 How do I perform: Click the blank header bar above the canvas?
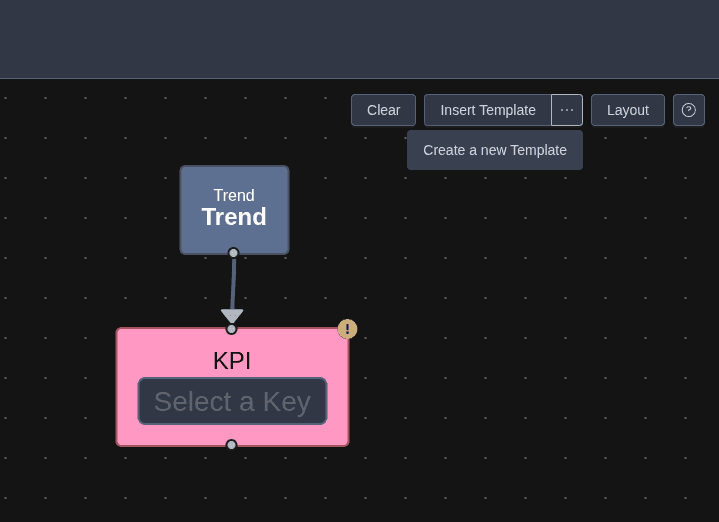click(x=360, y=39)
